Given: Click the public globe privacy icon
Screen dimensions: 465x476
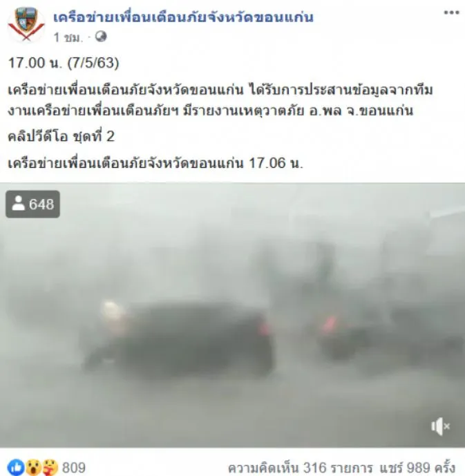Looking at the screenshot, I should point(101,37).
